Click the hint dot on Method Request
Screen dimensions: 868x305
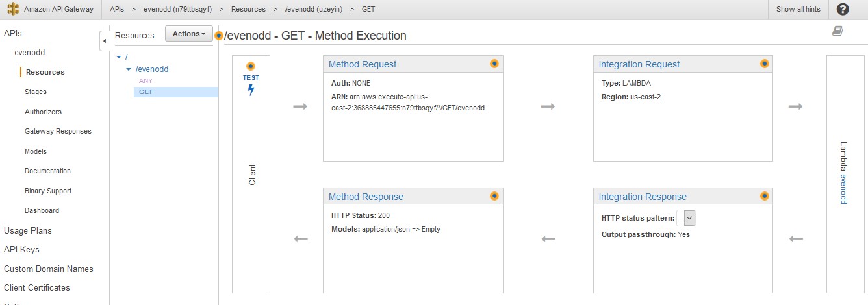(494, 64)
